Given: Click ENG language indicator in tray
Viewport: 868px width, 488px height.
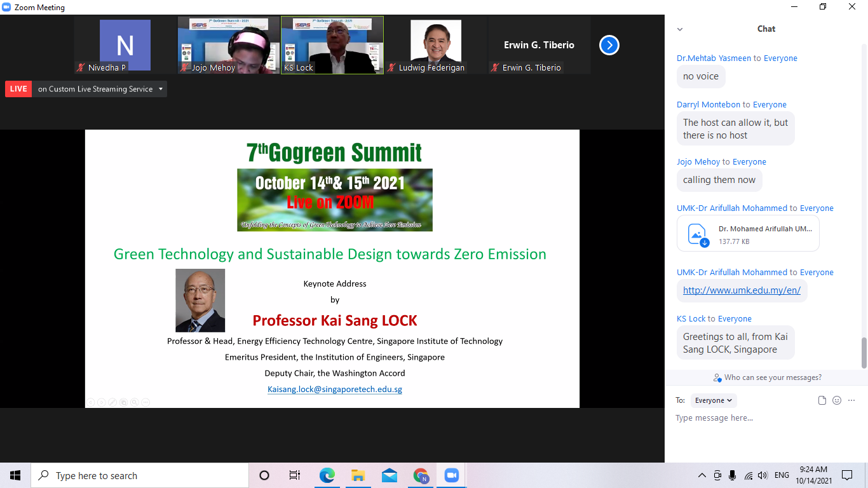Looking at the screenshot, I should [782, 475].
